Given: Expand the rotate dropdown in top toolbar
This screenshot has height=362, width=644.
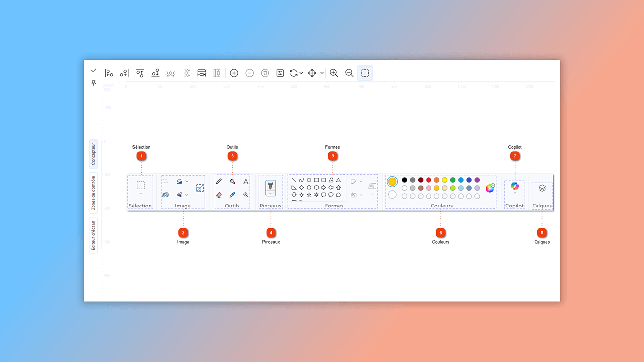Looking at the screenshot, I should (x=302, y=73).
